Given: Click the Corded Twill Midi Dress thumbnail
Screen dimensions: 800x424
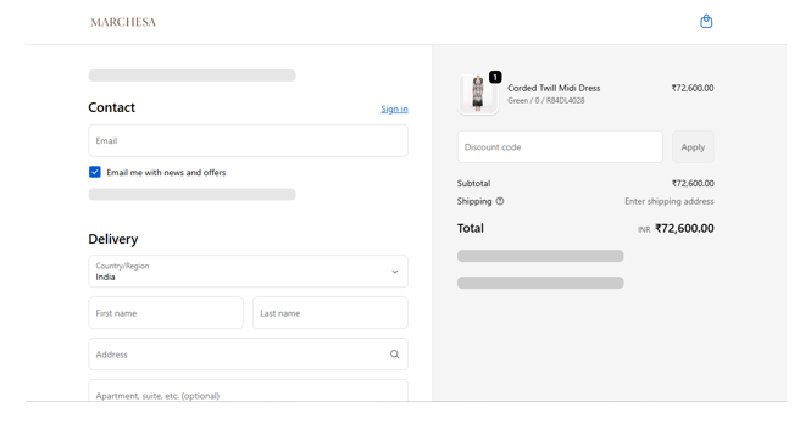Looking at the screenshot, I should (x=478, y=95).
